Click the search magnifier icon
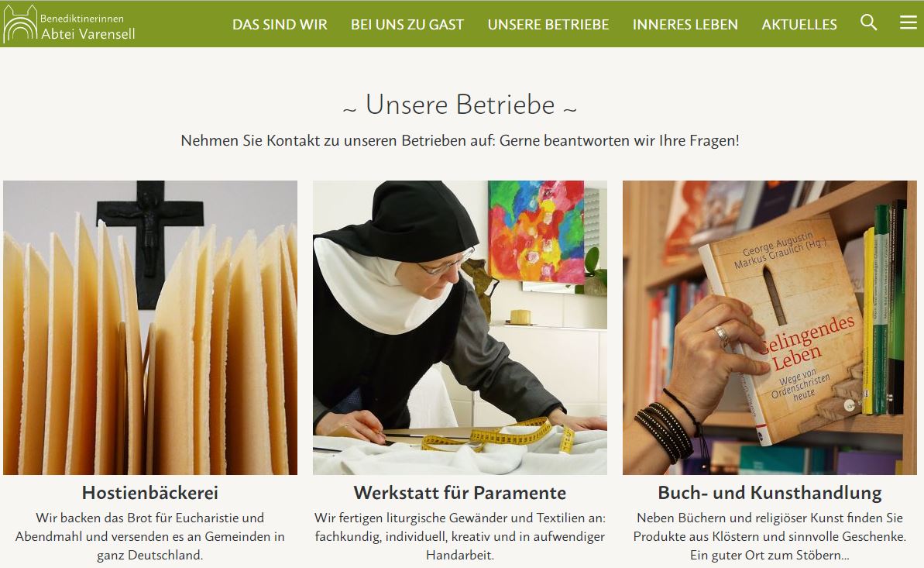 (868, 22)
